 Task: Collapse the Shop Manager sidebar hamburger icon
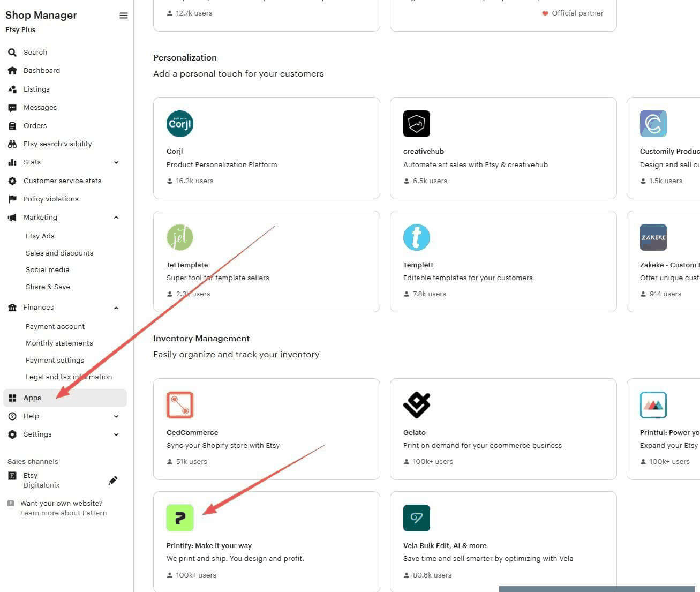coord(123,16)
